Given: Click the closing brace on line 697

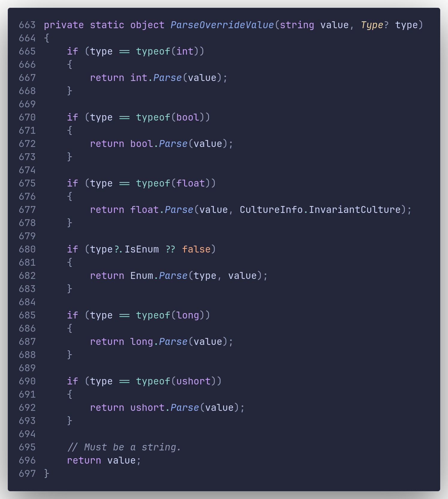Looking at the screenshot, I should tap(46, 474).
